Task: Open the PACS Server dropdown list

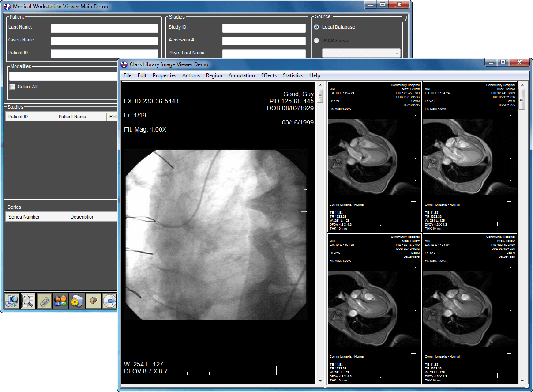Action: pos(397,53)
